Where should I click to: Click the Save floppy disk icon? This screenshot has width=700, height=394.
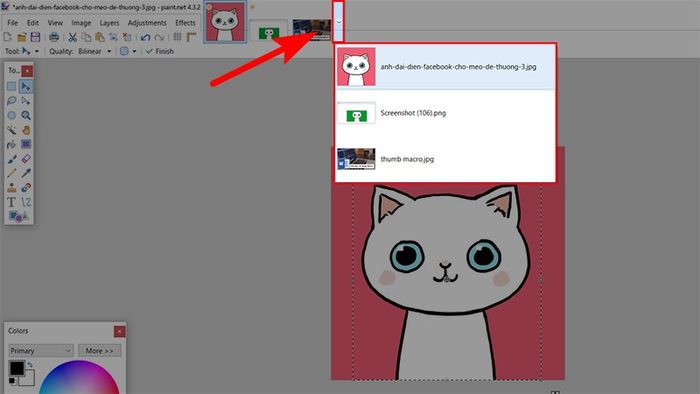point(35,37)
